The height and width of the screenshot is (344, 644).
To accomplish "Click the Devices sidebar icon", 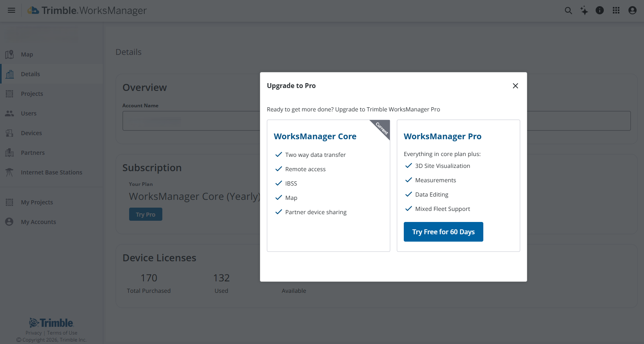I will tap(9, 133).
